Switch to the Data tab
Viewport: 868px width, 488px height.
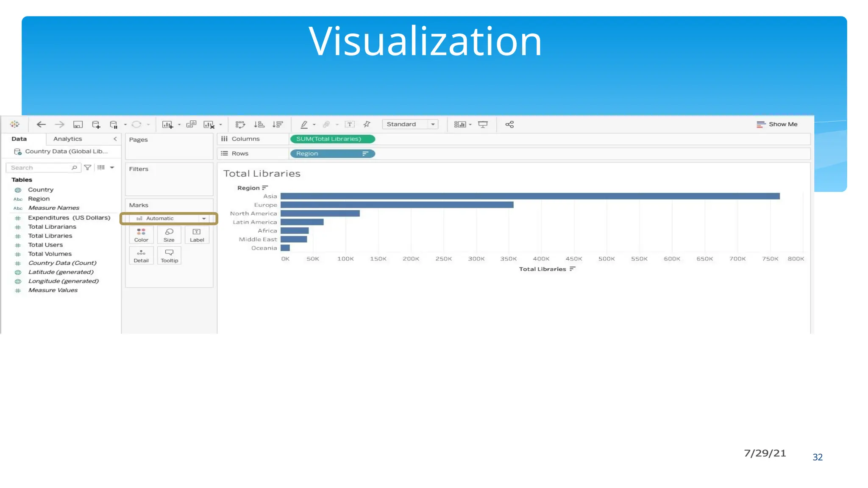(19, 139)
